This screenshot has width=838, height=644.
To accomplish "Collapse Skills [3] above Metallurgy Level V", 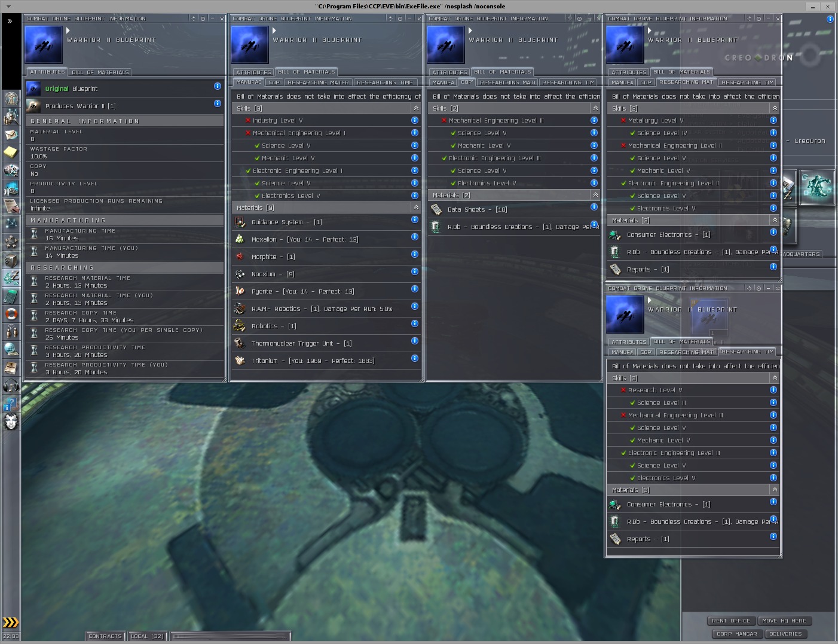I will click(x=775, y=108).
